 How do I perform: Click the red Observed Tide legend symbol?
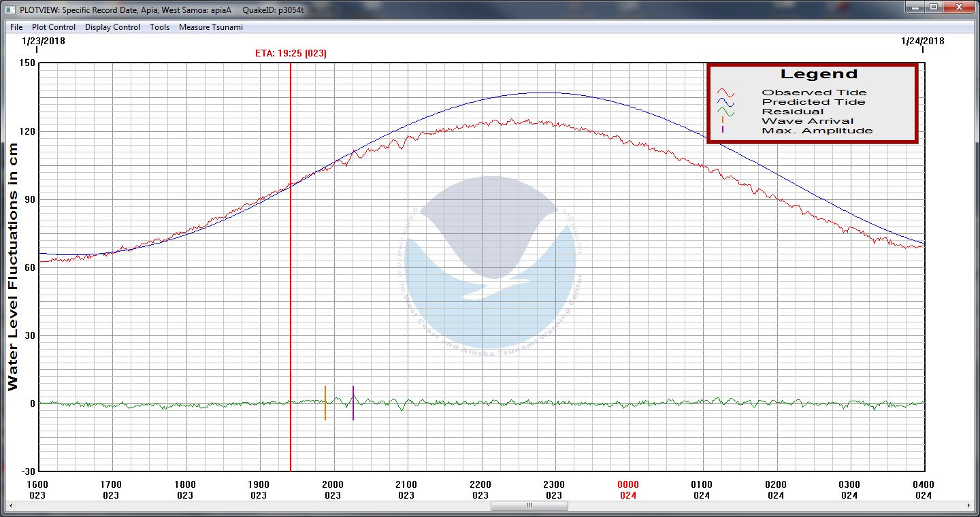[x=725, y=93]
